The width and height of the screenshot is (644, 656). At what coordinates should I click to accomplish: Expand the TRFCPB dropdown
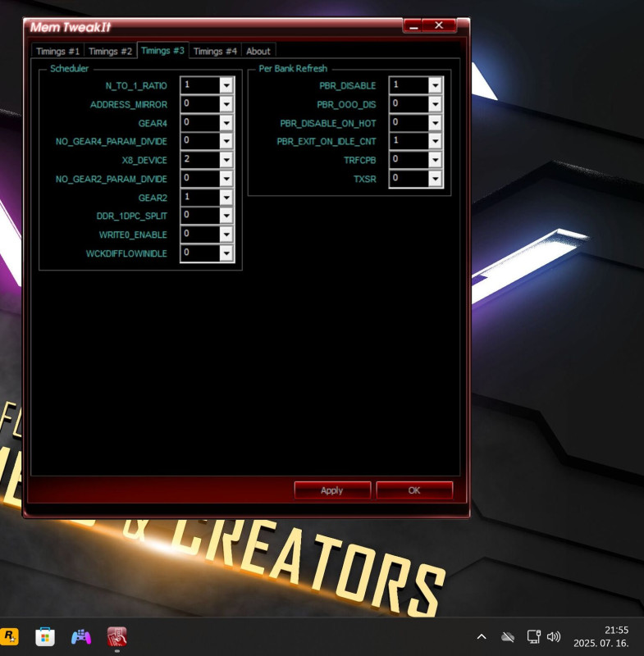click(435, 160)
